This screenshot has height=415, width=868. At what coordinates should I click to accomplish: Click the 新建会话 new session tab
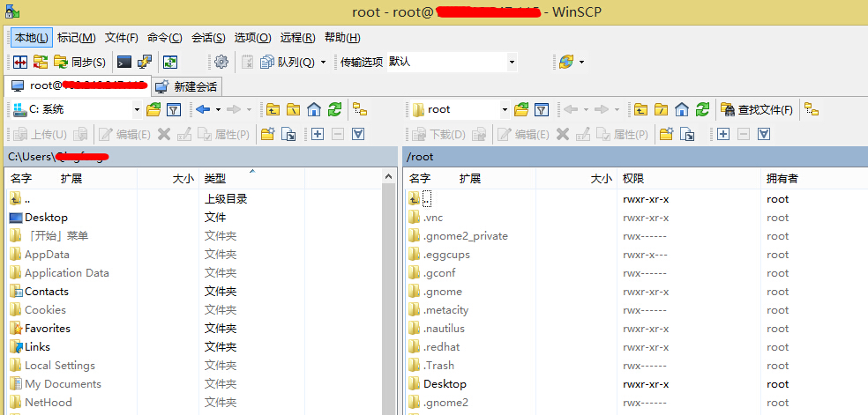coord(188,86)
